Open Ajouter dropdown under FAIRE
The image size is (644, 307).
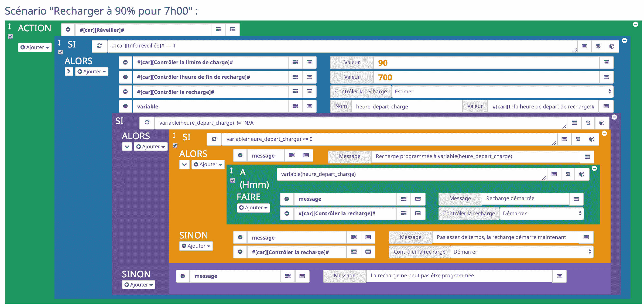point(253,207)
